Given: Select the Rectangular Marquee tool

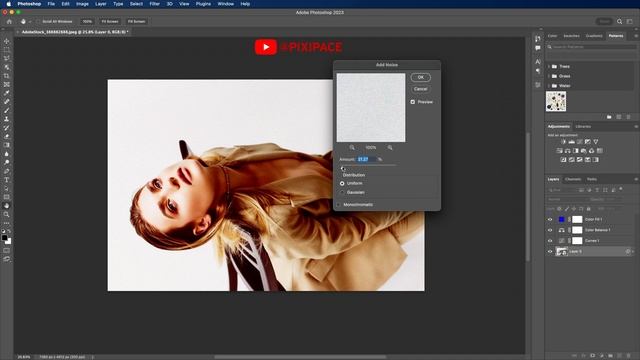Looking at the screenshot, I should (x=7, y=50).
